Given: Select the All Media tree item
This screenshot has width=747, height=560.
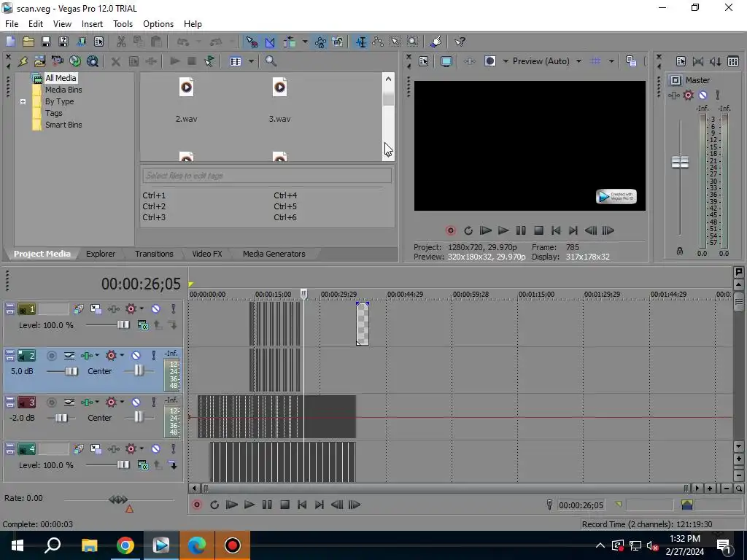Looking at the screenshot, I should [x=61, y=78].
